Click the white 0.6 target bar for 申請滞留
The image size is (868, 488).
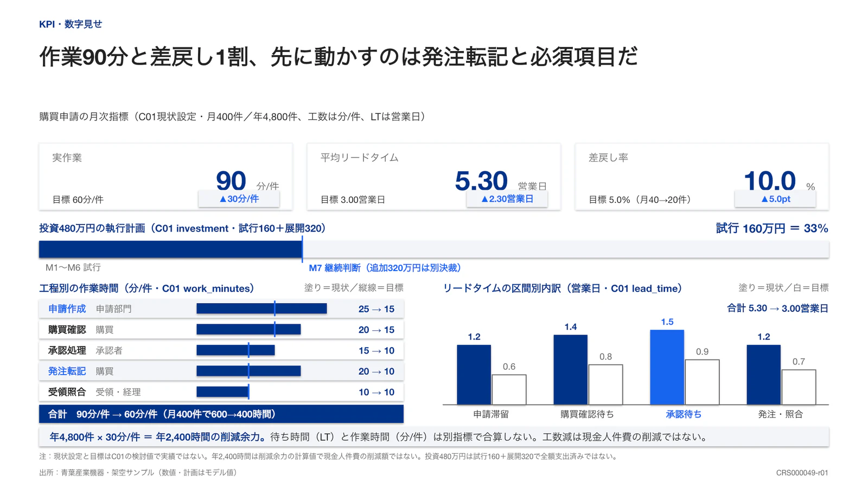[x=509, y=390]
